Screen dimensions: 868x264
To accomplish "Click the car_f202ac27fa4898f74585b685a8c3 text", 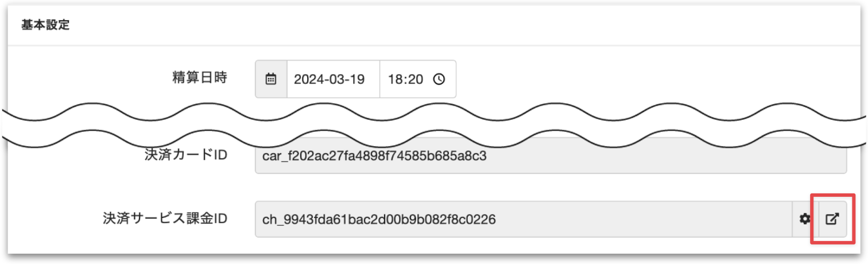I will (x=374, y=156).
